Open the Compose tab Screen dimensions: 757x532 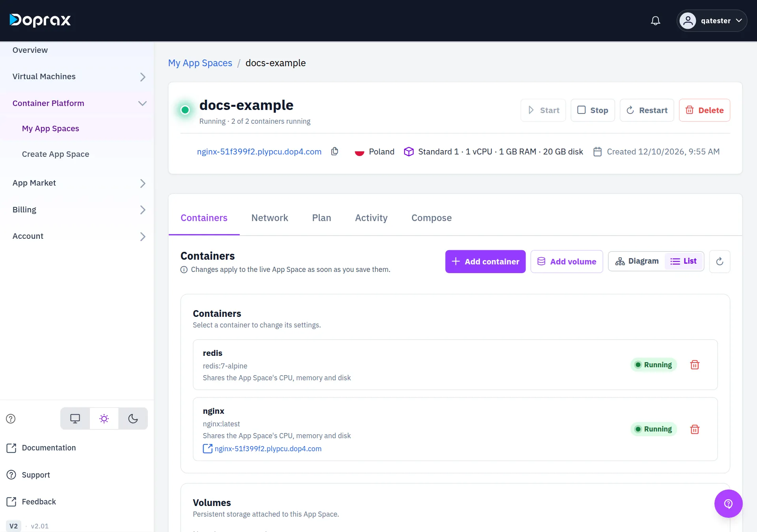tap(431, 218)
